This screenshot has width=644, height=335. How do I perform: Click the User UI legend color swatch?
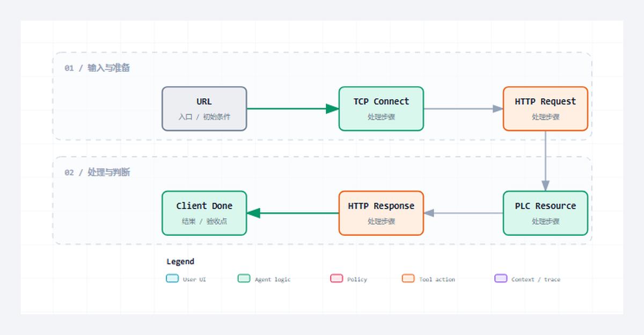click(172, 279)
